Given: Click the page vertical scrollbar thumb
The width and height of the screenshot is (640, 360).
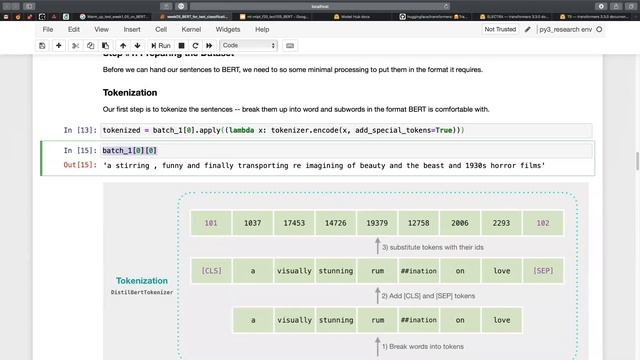Looking at the screenshot, I should tap(637, 161).
